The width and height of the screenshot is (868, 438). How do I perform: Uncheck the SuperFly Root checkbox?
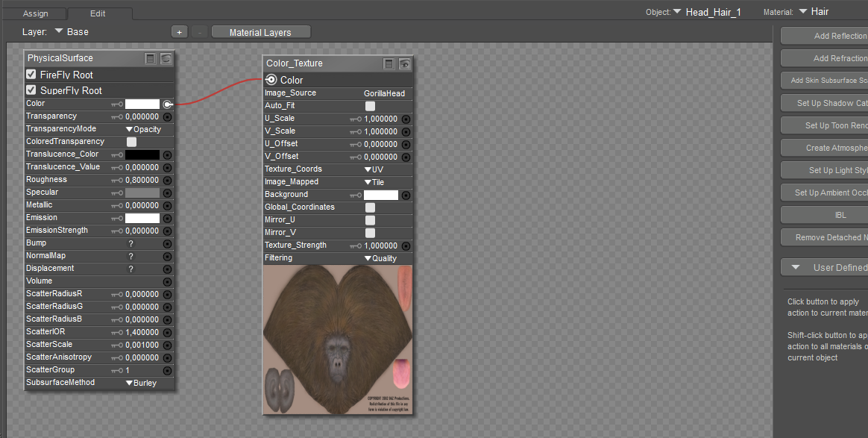coord(31,90)
